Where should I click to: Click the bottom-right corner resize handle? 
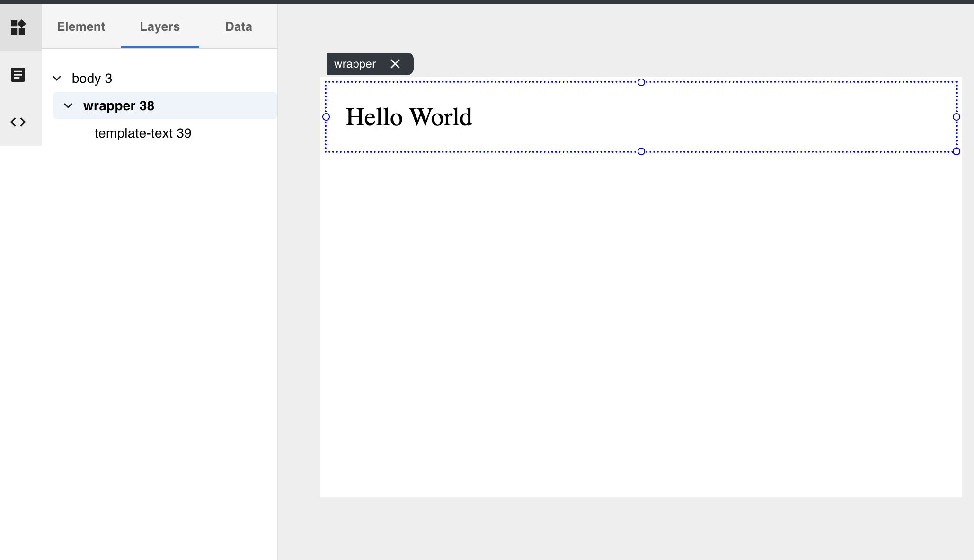pos(956,151)
